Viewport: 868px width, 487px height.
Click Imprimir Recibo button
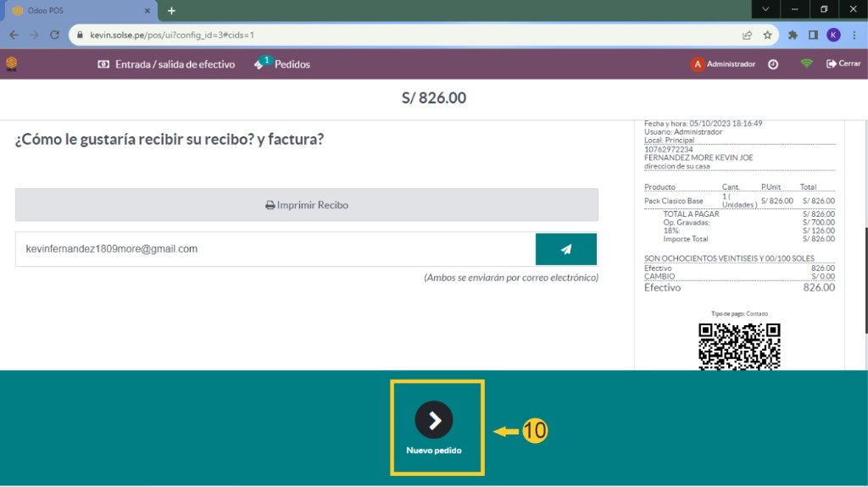click(306, 205)
